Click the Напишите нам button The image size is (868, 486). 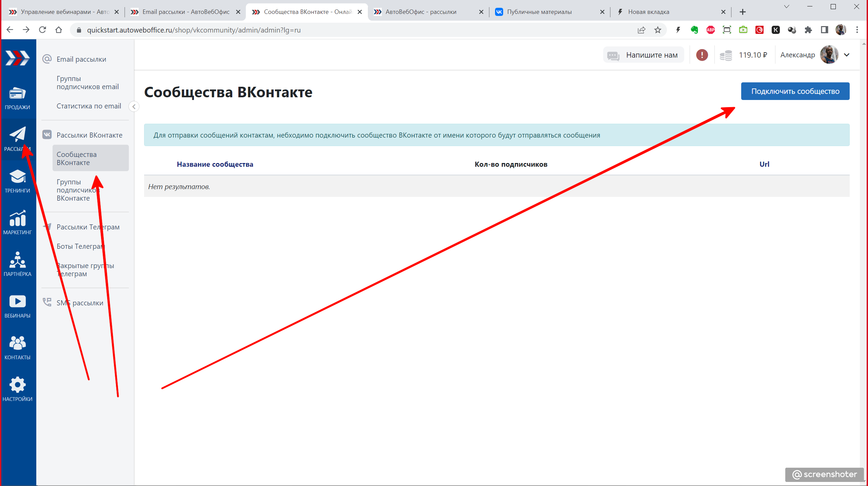[x=644, y=55]
